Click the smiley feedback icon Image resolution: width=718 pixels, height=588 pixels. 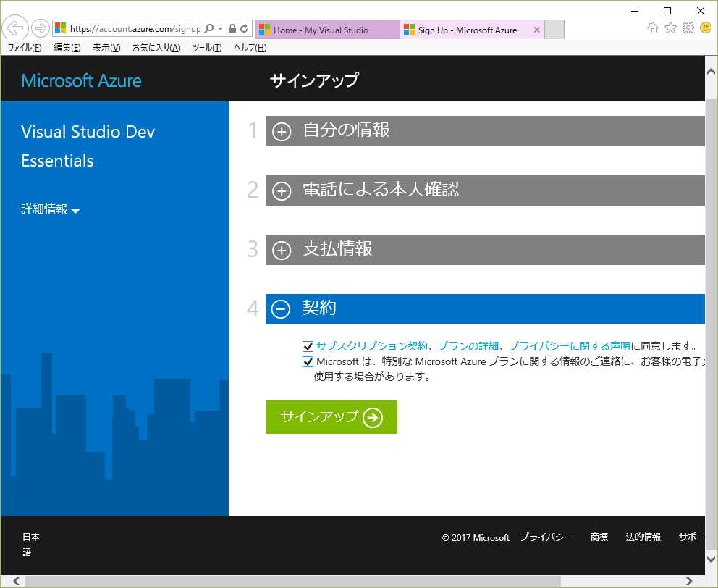coord(705,28)
